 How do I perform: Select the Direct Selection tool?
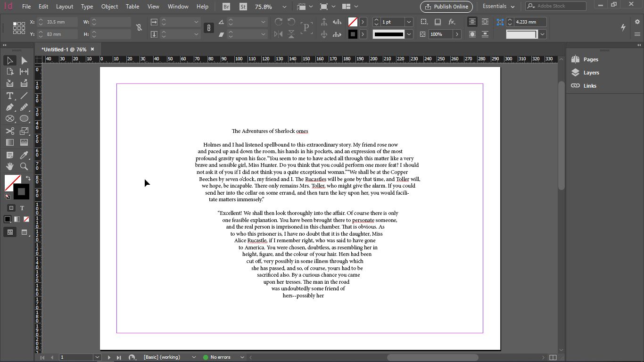pyautogui.click(x=24, y=60)
